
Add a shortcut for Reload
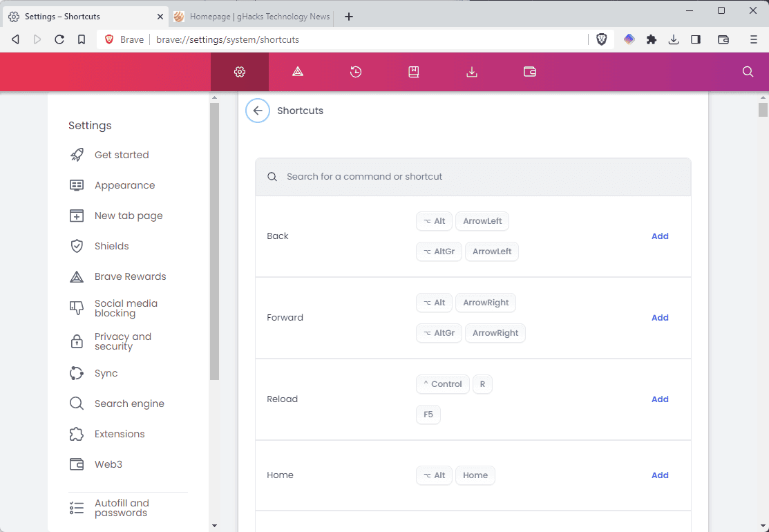click(660, 399)
